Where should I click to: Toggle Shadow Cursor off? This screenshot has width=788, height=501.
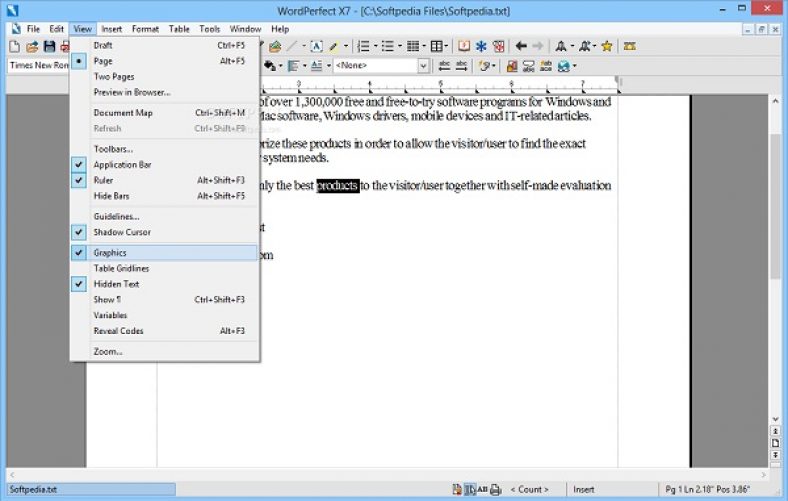(122, 232)
